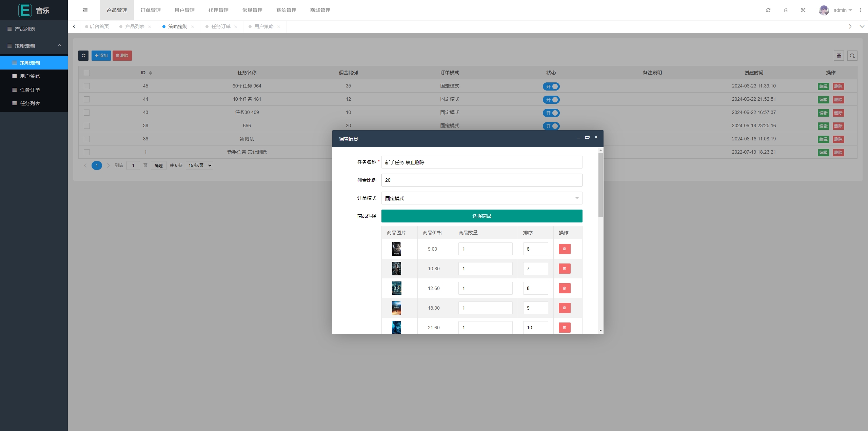Delete the product row priced 9.00
Screen dimensions: 868x431
tap(565, 249)
